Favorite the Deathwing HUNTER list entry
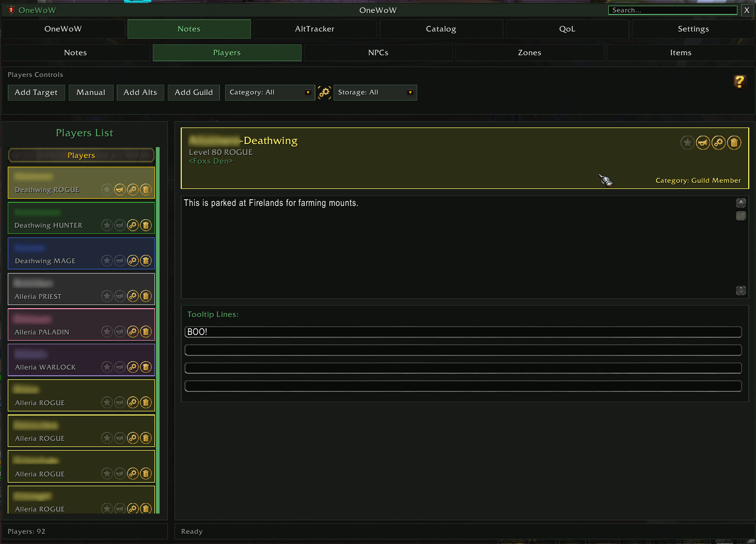This screenshot has width=756, height=544. tap(107, 225)
